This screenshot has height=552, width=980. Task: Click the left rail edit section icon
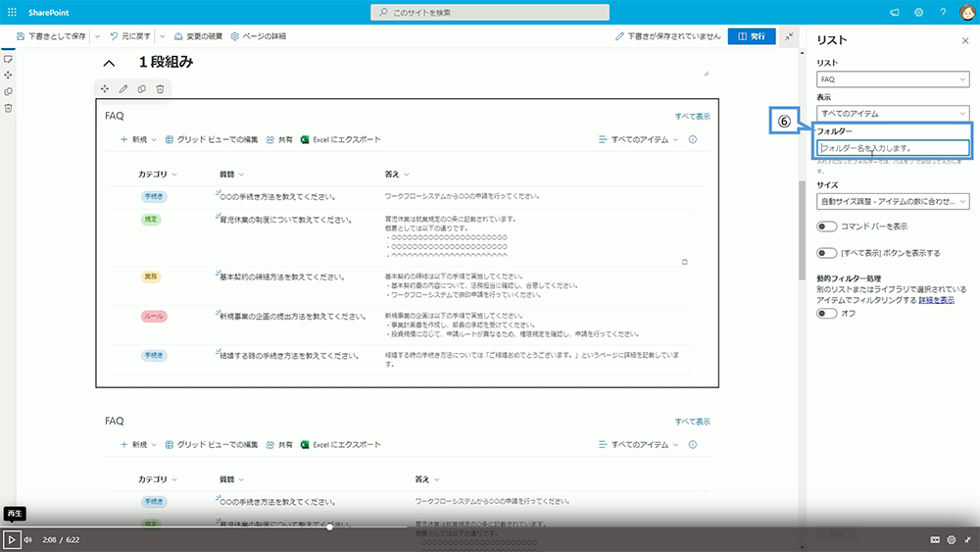click(8, 59)
